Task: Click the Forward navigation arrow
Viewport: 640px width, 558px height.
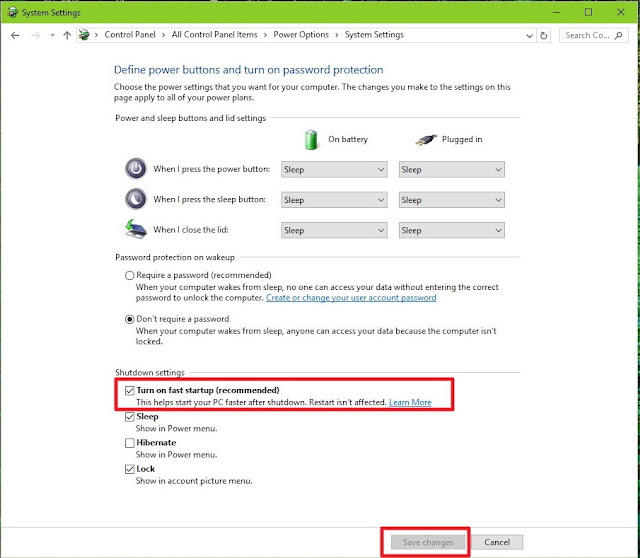Action: coord(36,35)
